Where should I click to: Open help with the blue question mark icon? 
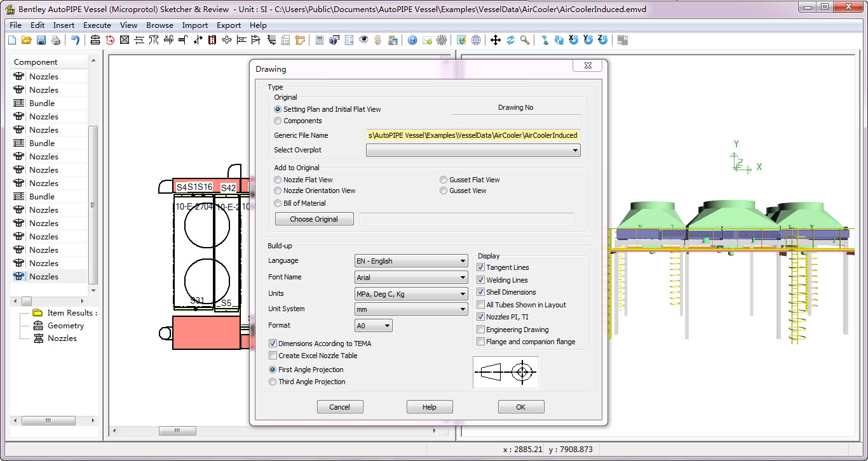coord(412,40)
